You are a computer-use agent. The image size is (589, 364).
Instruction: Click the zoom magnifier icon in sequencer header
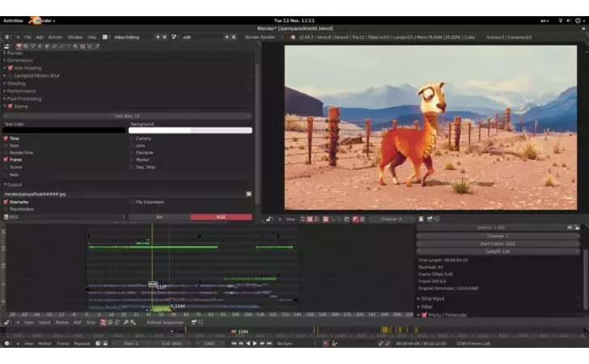point(126,322)
